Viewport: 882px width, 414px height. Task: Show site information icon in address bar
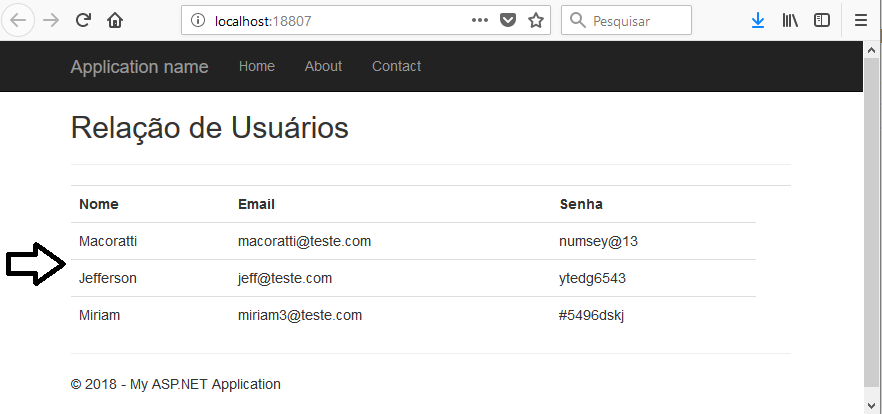[x=197, y=21]
